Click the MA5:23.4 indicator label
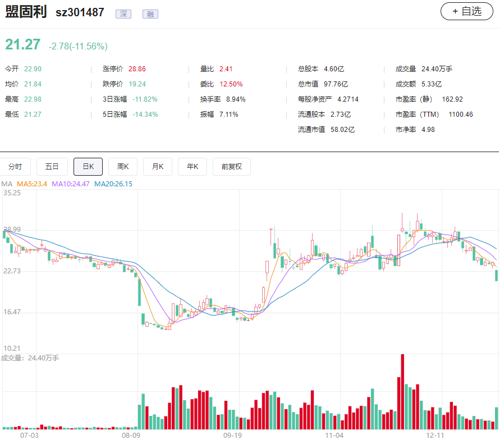The height and width of the screenshot is (444, 504). pos(32,184)
